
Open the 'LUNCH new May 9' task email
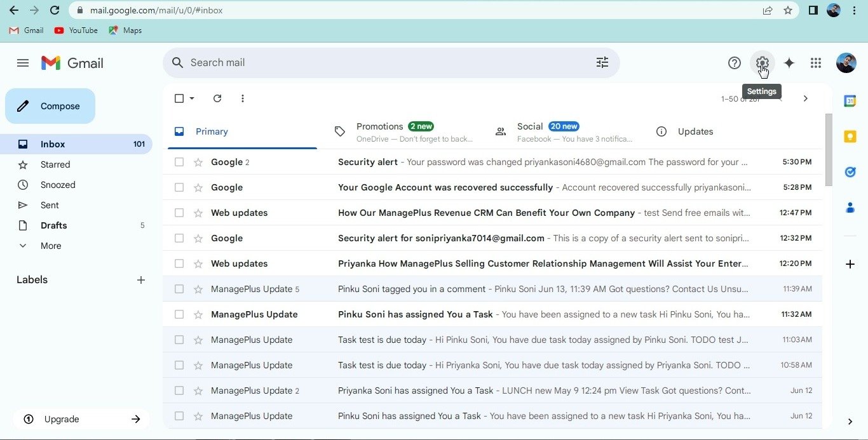point(492,390)
